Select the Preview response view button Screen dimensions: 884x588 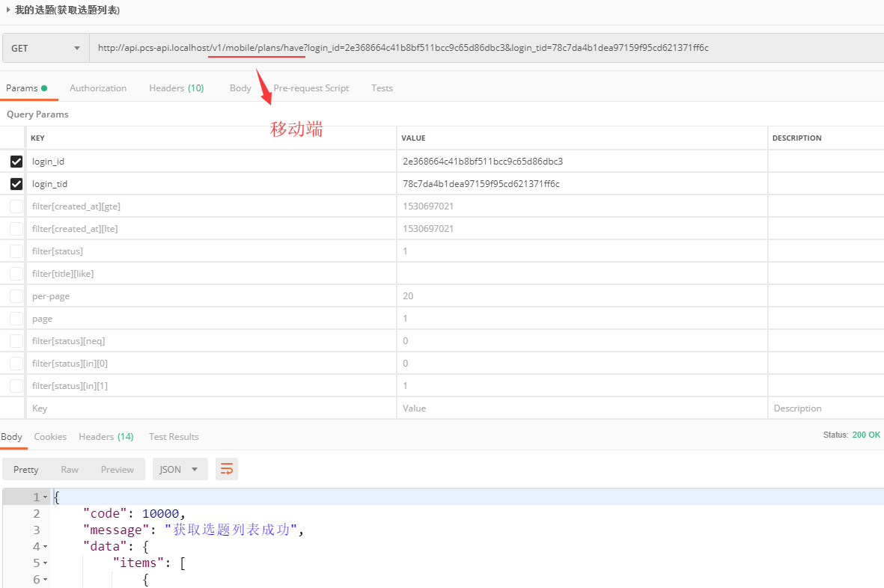[117, 469]
